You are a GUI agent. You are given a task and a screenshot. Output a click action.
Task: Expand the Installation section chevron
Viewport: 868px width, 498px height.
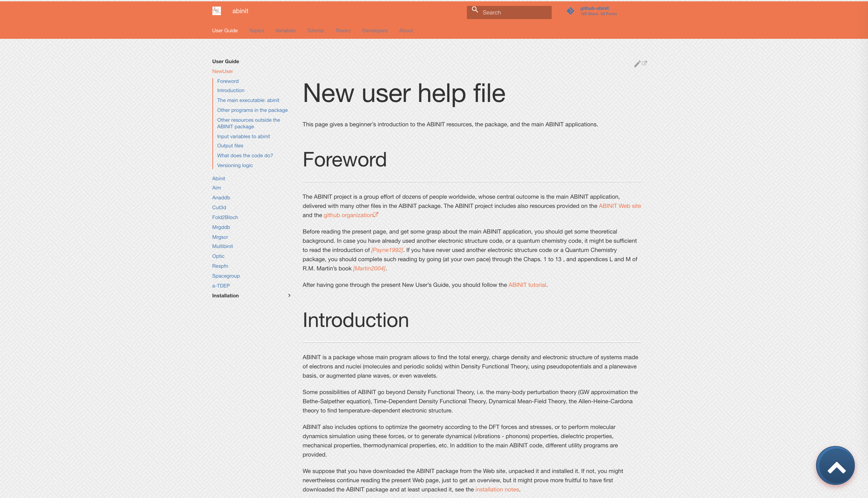[289, 295]
